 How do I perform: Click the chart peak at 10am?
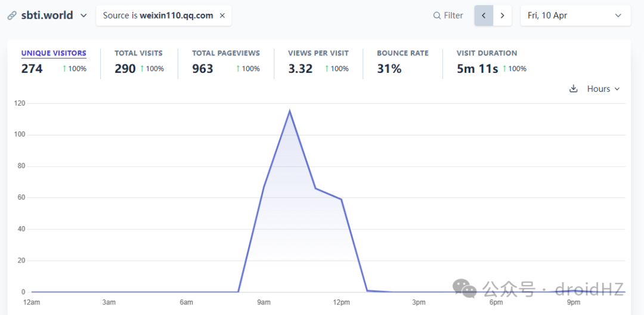click(x=290, y=110)
